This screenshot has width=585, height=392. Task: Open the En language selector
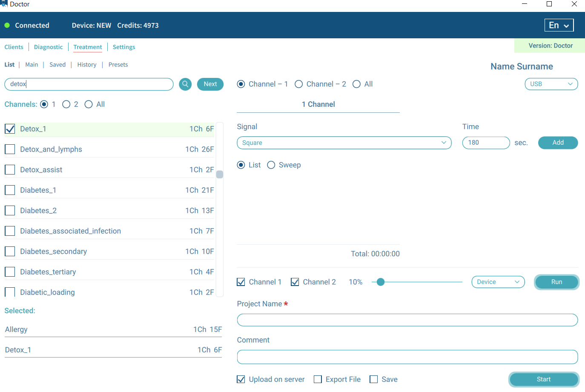point(559,26)
